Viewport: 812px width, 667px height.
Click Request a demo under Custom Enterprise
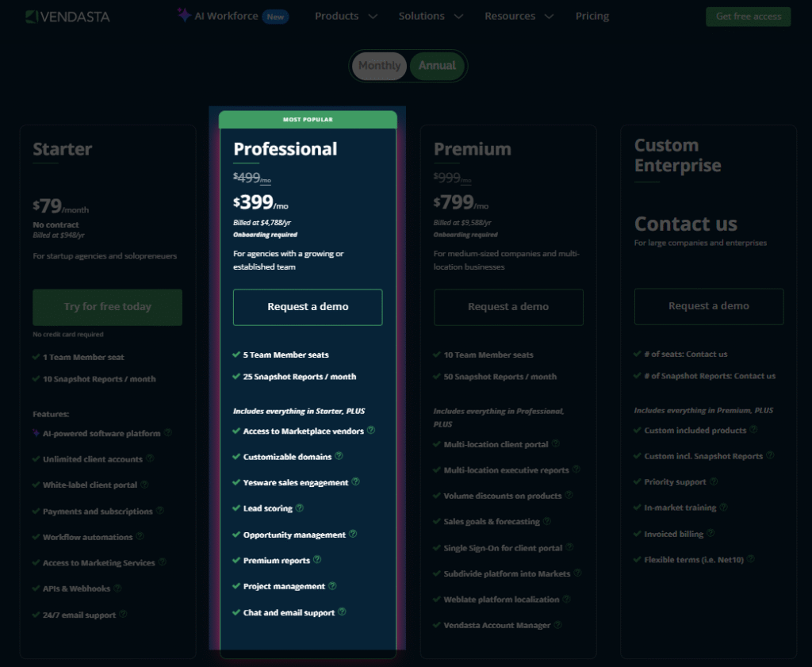tap(709, 306)
